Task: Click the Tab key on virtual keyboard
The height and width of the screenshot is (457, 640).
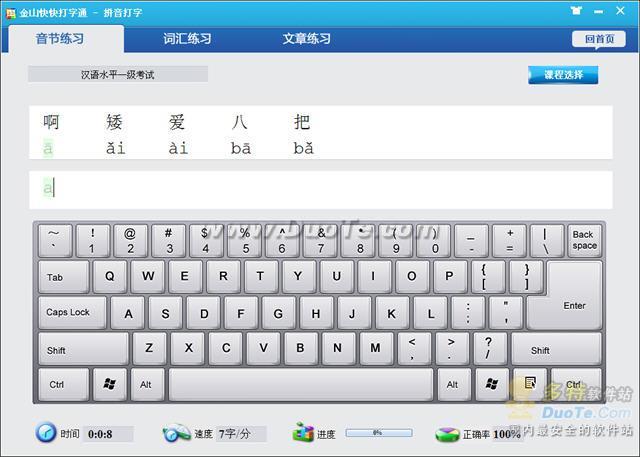Action: coord(64,277)
